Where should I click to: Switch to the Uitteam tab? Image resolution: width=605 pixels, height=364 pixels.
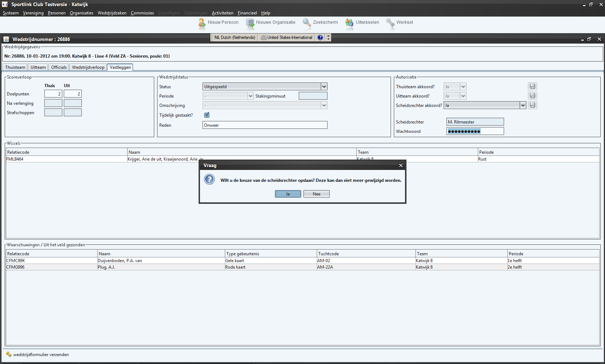click(x=38, y=67)
